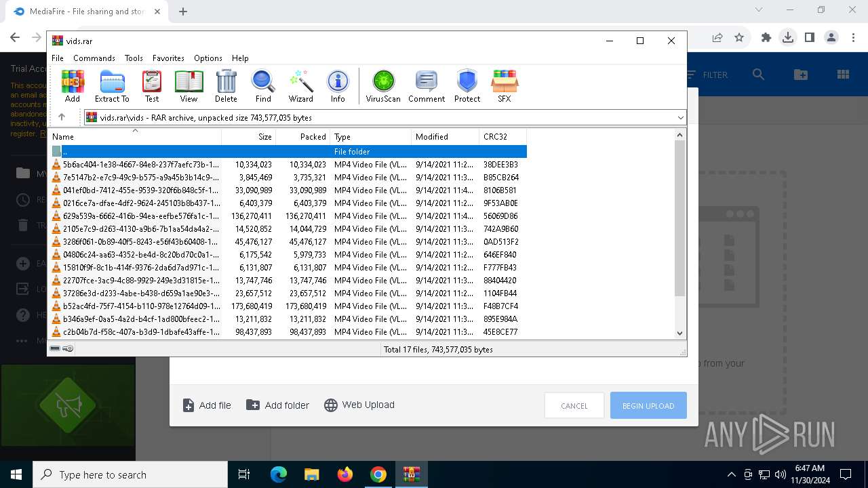868x488 pixels.
Task: Click the Delete trash icon in WinRAR
Action: click(x=226, y=86)
